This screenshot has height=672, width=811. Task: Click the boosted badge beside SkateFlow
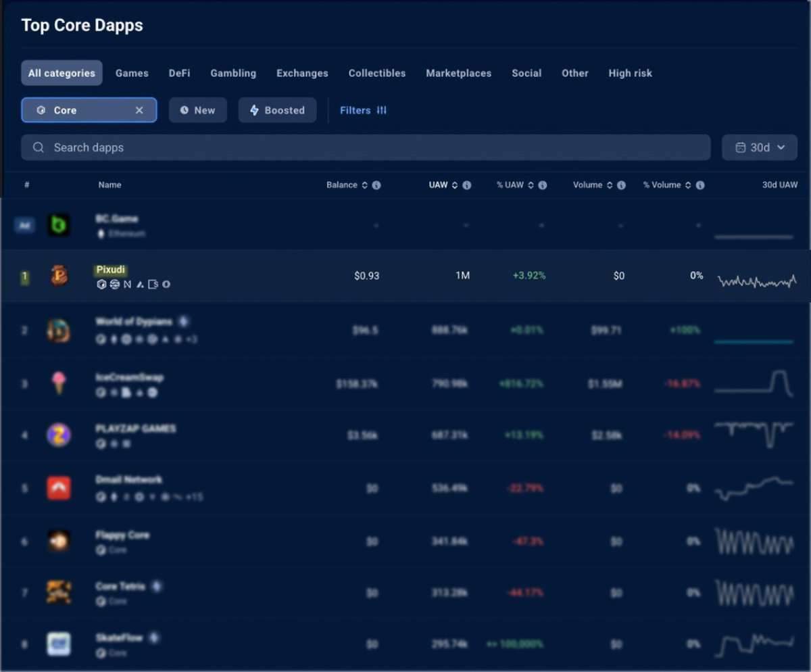pos(155,638)
